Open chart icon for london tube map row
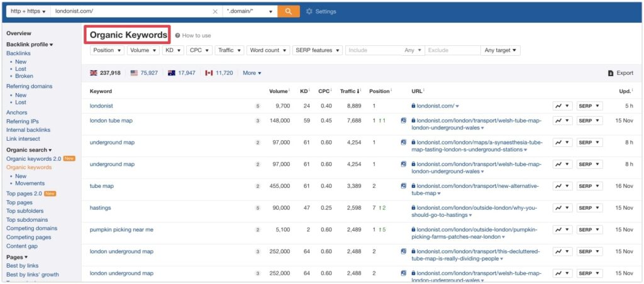The image size is (644, 284). (x=562, y=121)
